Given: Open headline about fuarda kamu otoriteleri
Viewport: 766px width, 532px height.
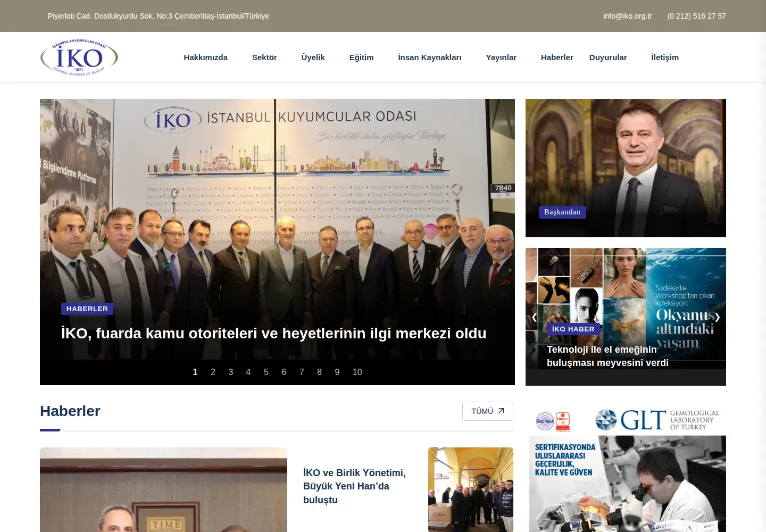Looking at the screenshot, I should [274, 334].
